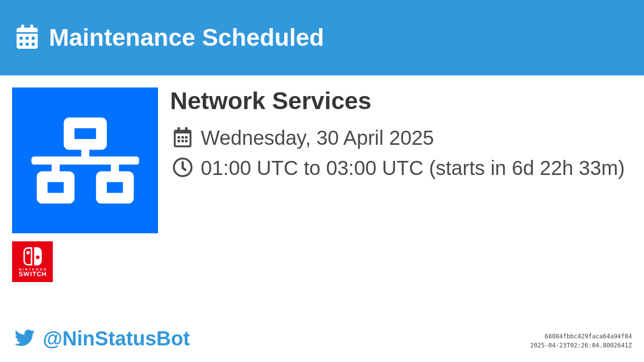Click the calendar icon in the blue header
This screenshot has width=644, height=362.
coord(27,37)
